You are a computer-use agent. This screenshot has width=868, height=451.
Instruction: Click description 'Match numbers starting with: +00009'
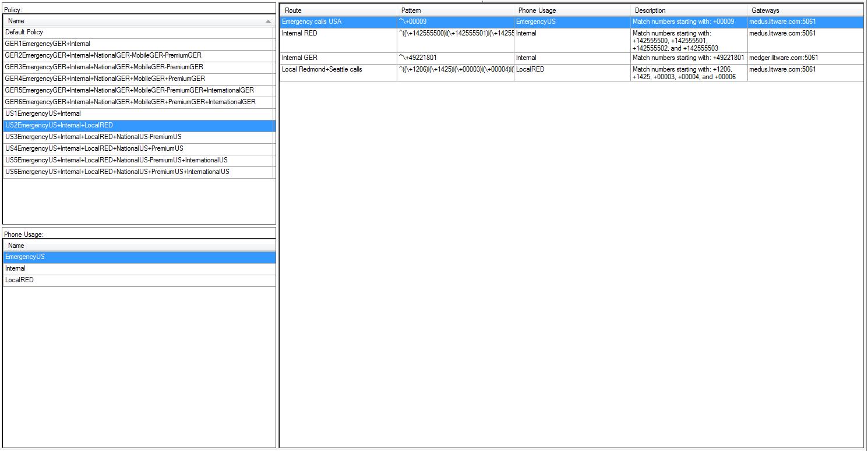pos(689,22)
